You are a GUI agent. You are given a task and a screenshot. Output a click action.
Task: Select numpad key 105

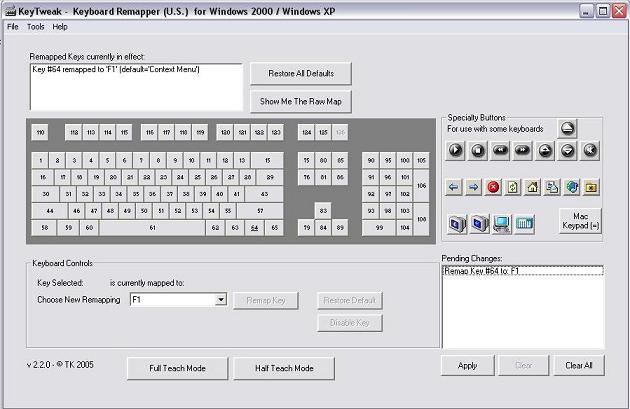(x=421, y=160)
